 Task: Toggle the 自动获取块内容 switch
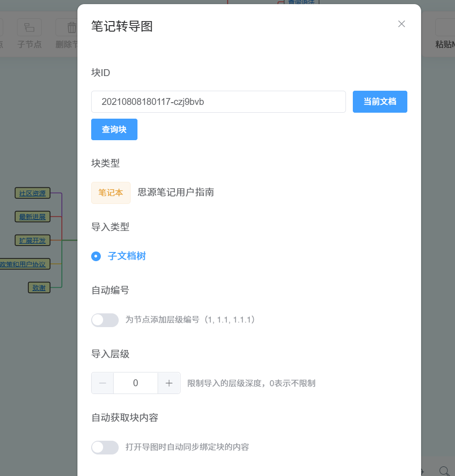[105, 448]
